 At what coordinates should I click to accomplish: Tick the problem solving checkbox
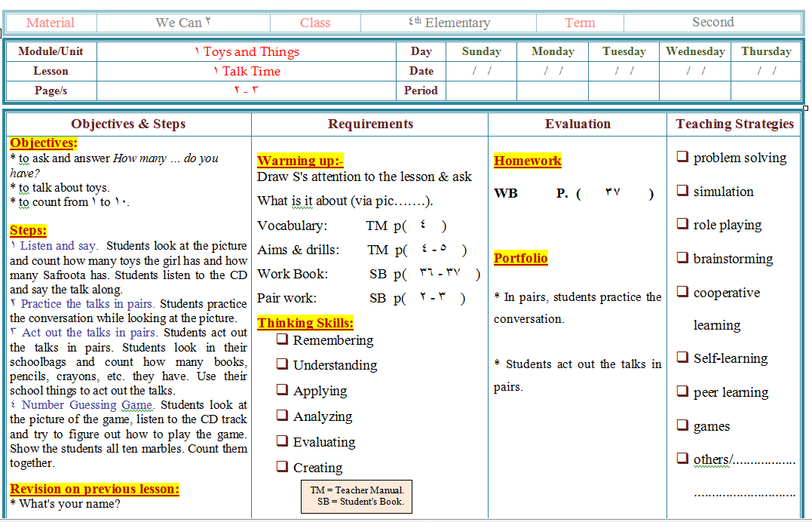tap(682, 156)
